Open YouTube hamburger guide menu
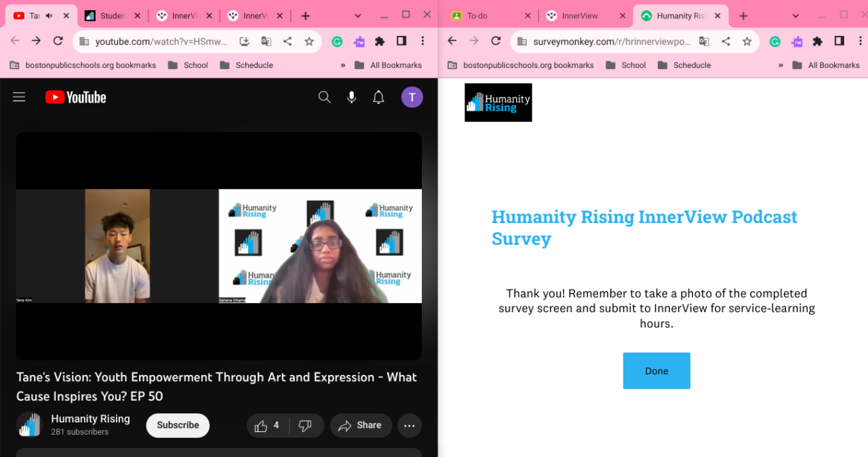 pos(19,97)
